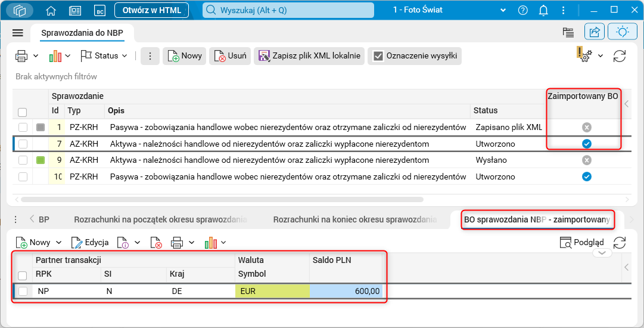Open the settings gears with warning icon
The image size is (644, 328).
[584, 55]
